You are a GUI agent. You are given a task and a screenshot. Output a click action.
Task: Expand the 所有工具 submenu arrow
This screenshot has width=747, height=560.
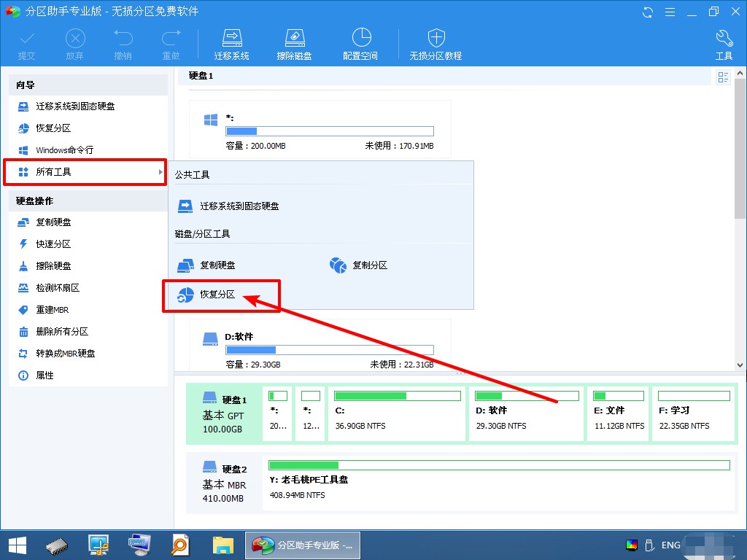(160, 172)
